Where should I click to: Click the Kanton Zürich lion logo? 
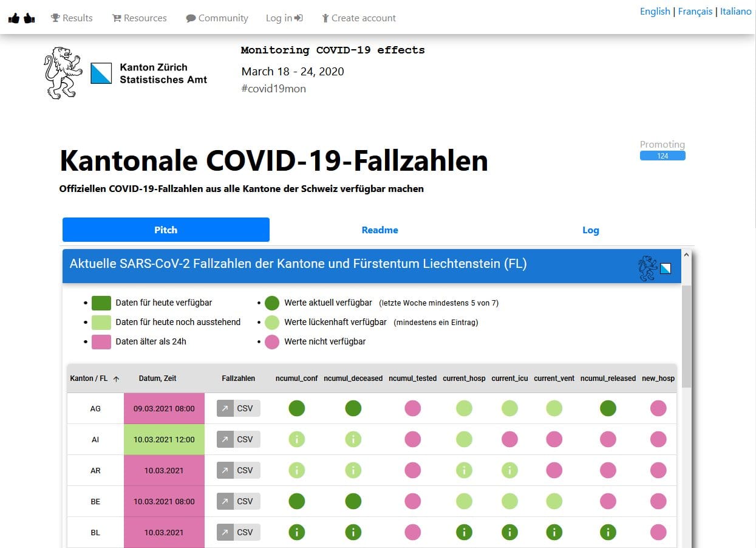pyautogui.click(x=63, y=73)
